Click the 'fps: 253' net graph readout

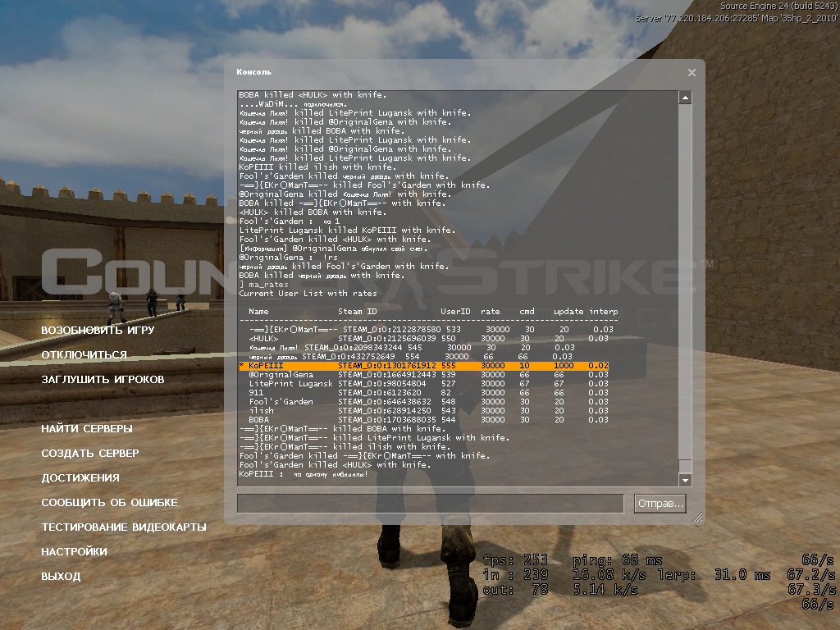click(x=515, y=560)
